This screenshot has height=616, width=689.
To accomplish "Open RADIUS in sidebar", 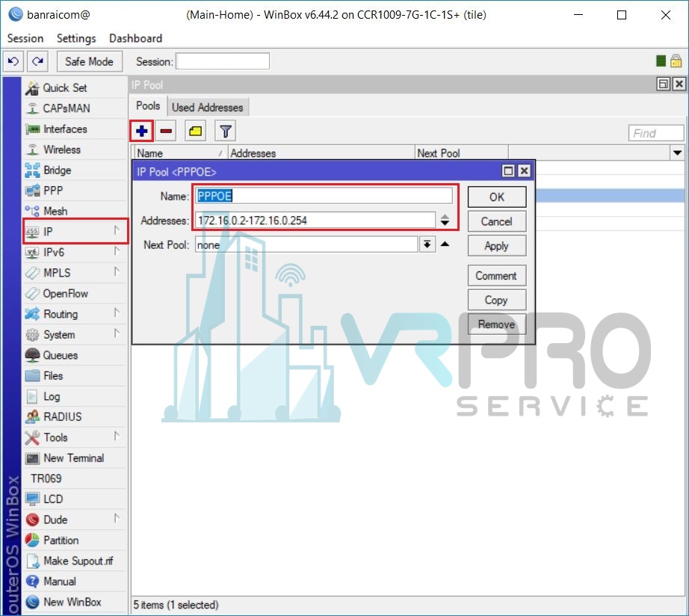I will point(75,416).
